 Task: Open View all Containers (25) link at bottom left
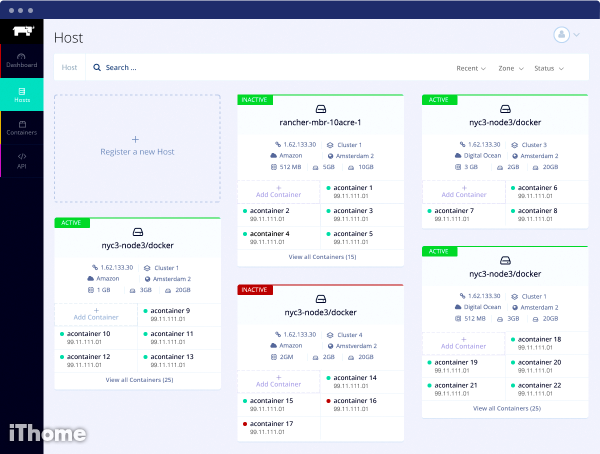pos(139,380)
